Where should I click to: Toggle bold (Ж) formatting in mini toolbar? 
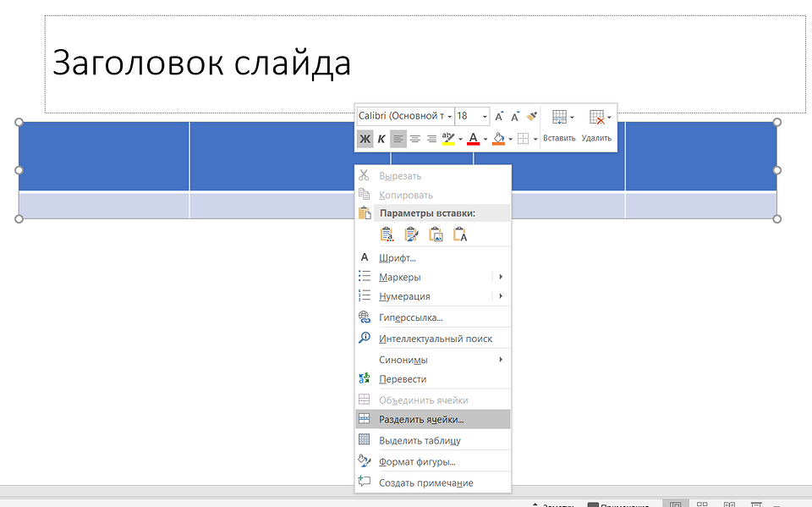[365, 139]
